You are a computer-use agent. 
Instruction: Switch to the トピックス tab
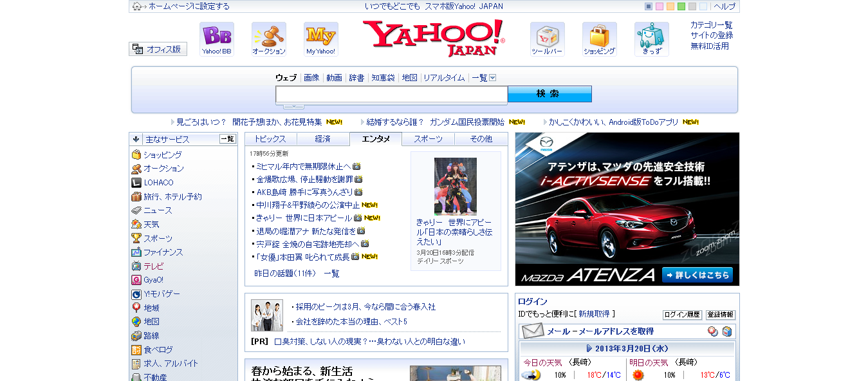270,139
